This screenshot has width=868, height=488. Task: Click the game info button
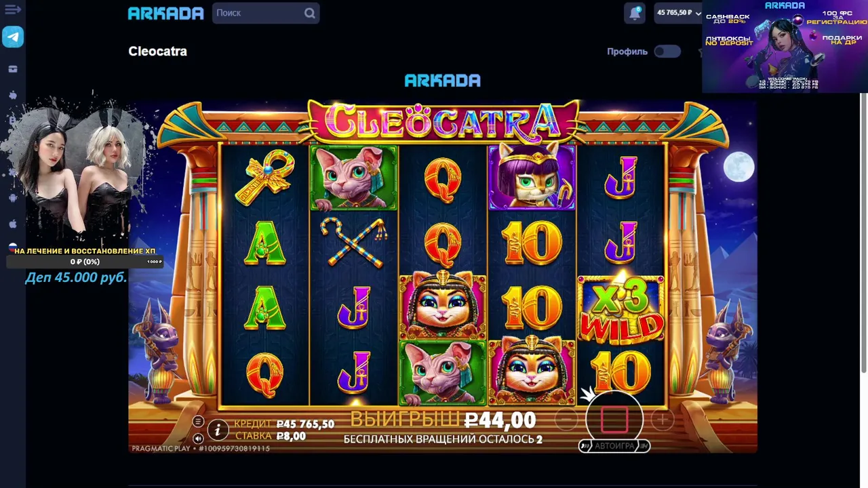[218, 429]
